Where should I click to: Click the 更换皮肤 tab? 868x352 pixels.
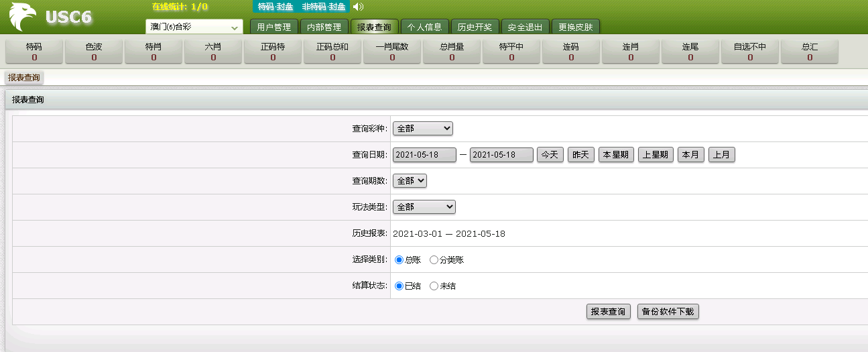pyautogui.click(x=576, y=27)
